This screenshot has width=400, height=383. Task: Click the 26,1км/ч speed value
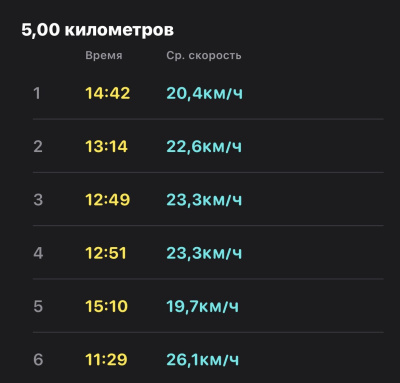point(202,360)
